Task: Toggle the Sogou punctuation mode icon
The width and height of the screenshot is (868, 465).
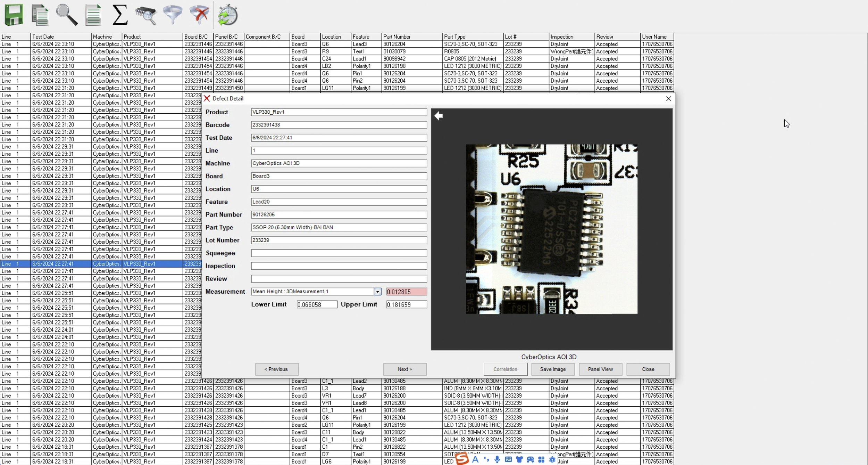Action: pyautogui.click(x=486, y=459)
